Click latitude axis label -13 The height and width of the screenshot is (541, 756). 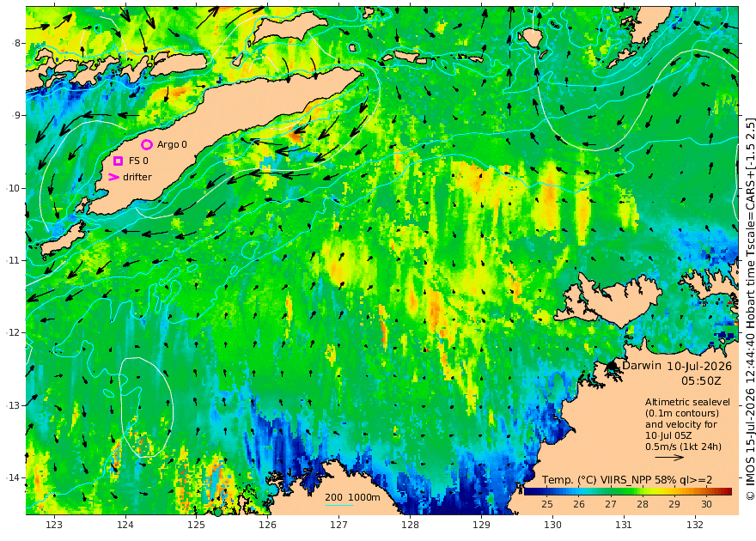click(x=14, y=405)
